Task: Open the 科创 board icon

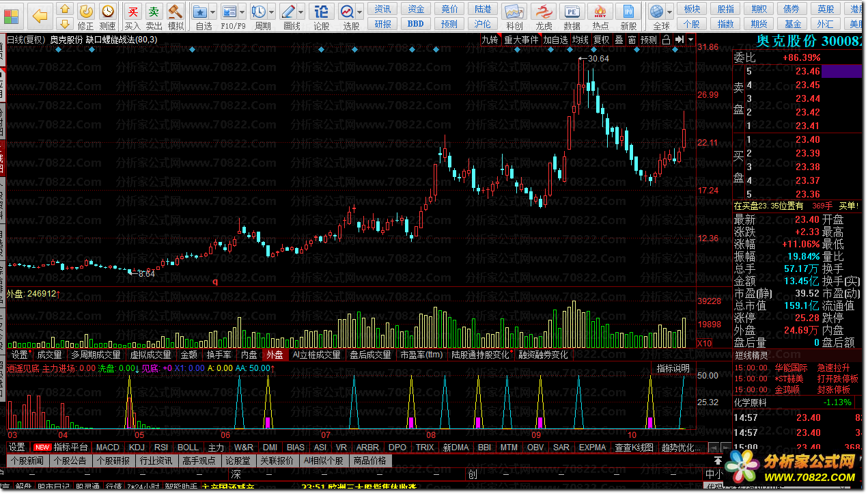Action: pyautogui.click(x=514, y=16)
